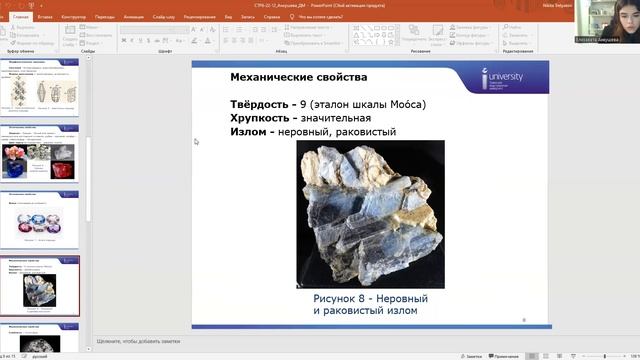This screenshot has height=360, width=640.
Task: Open the slide Layout (Макет) dropdown
Action: (x=89, y=27)
